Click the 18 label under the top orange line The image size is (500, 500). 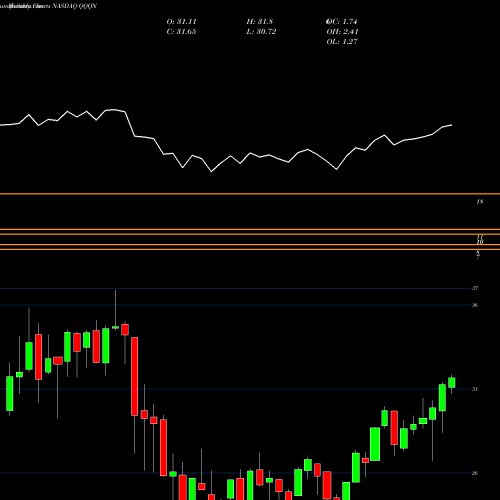[x=480, y=202]
